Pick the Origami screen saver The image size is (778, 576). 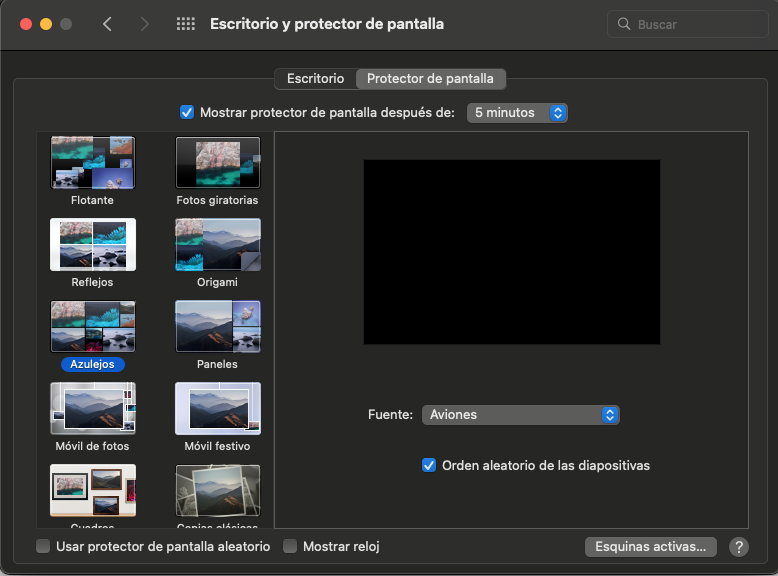tap(217, 245)
